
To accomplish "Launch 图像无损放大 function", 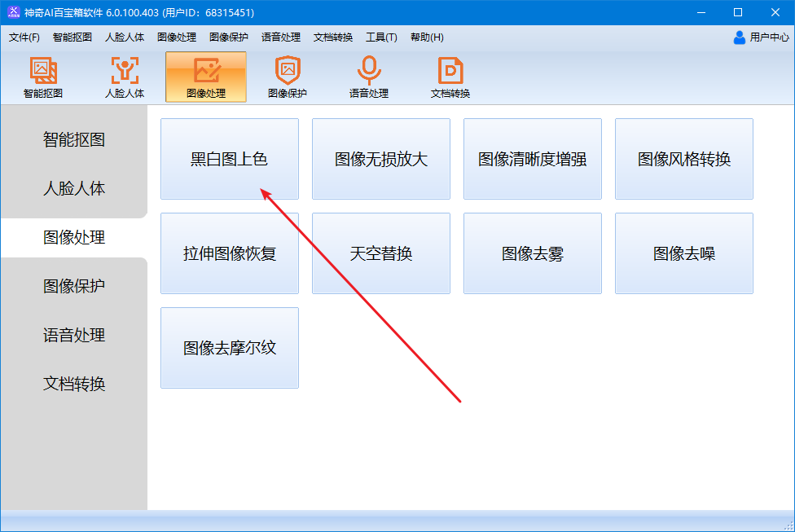I will pyautogui.click(x=381, y=159).
